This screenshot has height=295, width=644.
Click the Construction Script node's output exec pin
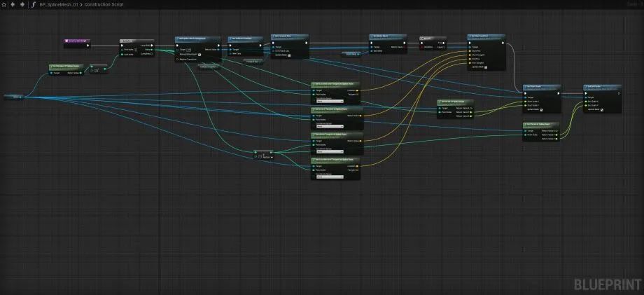[x=88, y=46]
